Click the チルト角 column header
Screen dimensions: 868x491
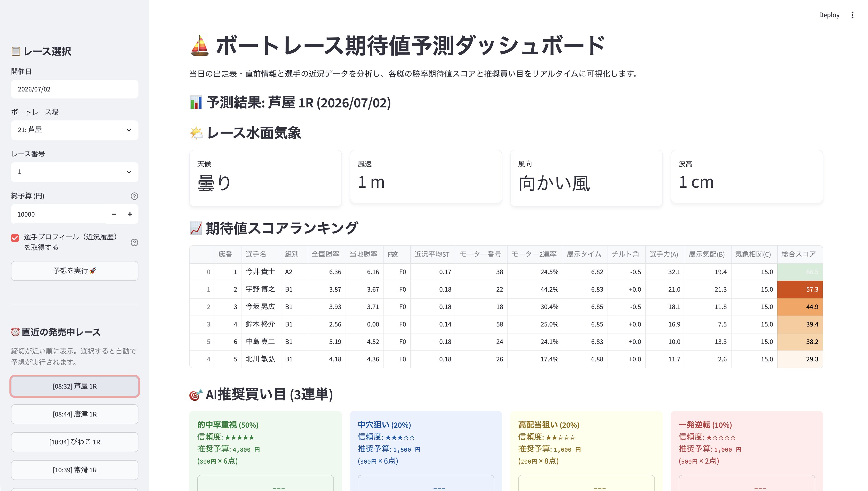coord(626,254)
